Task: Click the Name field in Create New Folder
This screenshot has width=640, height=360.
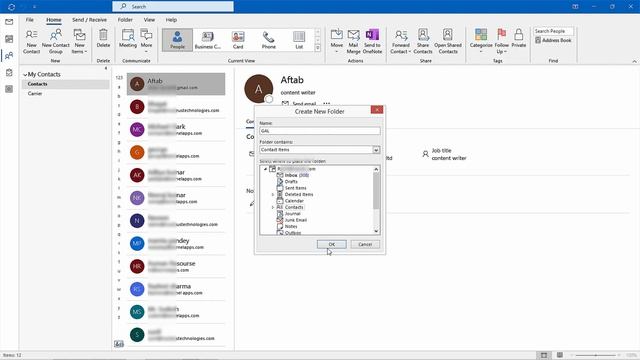Action: pyautogui.click(x=320, y=131)
